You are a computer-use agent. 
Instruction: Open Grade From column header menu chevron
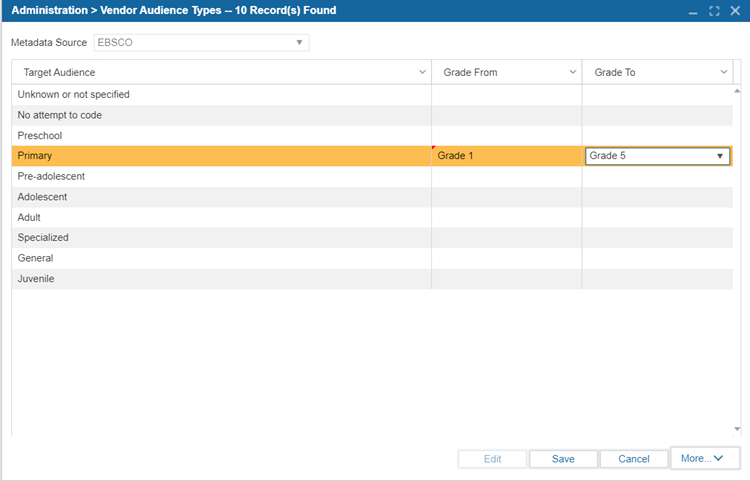573,72
